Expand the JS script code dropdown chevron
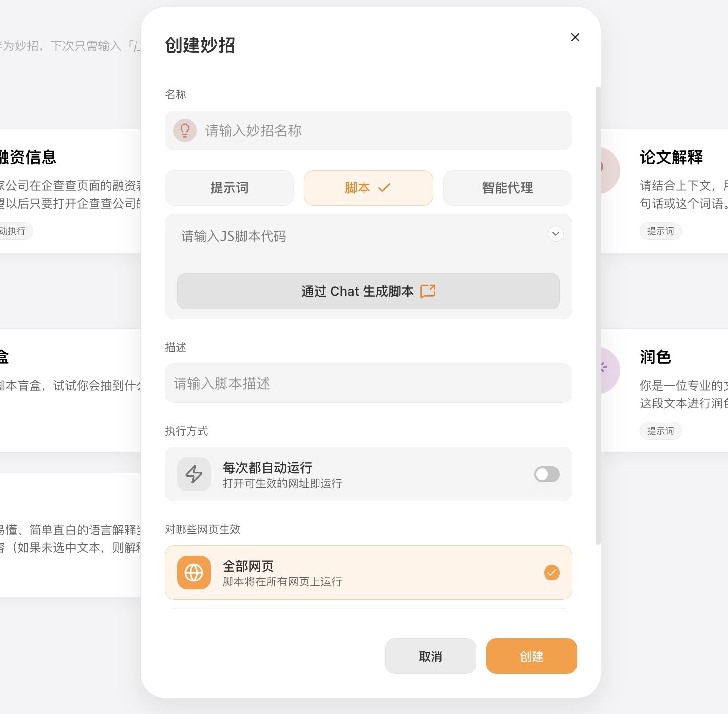Viewport: 728px width, 714px height. (x=555, y=234)
